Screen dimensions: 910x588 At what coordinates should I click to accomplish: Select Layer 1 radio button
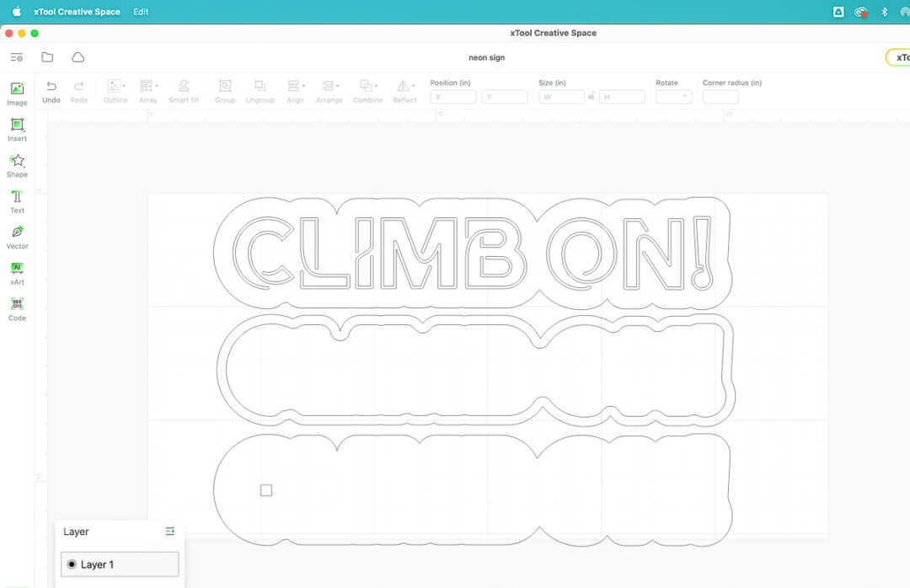click(x=72, y=564)
